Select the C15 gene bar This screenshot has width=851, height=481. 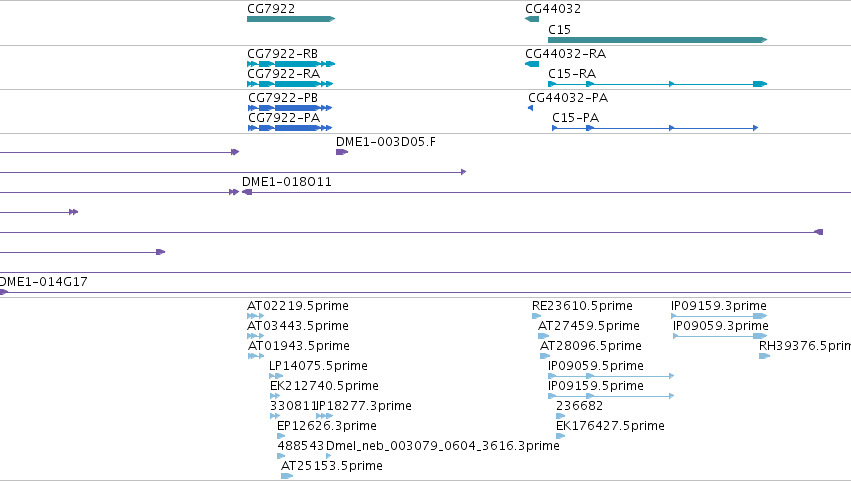tap(657, 40)
